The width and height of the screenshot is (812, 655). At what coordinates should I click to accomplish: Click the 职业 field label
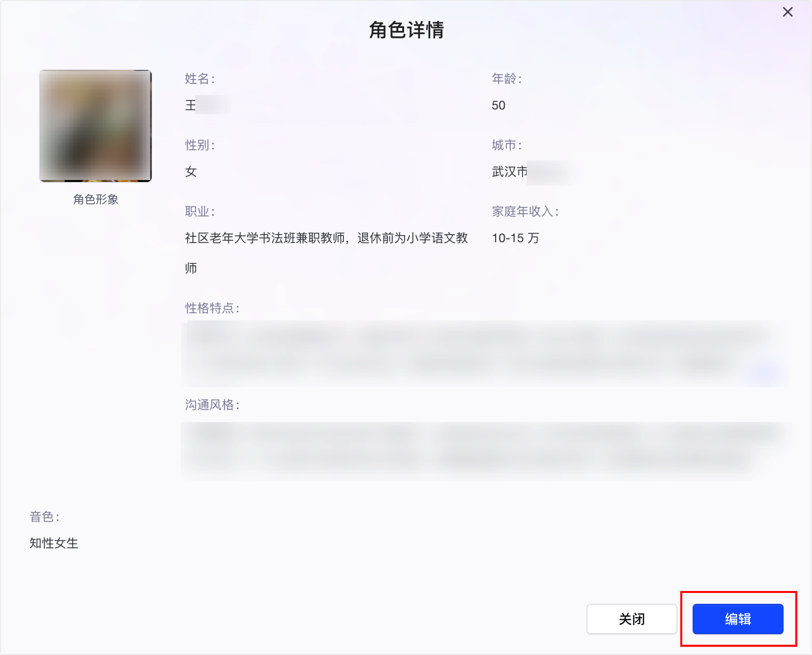pyautogui.click(x=199, y=211)
